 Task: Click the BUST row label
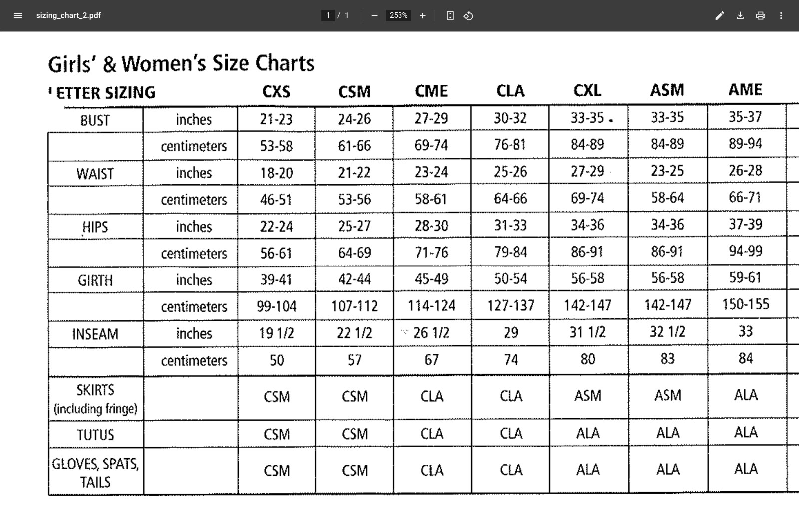coord(95,120)
